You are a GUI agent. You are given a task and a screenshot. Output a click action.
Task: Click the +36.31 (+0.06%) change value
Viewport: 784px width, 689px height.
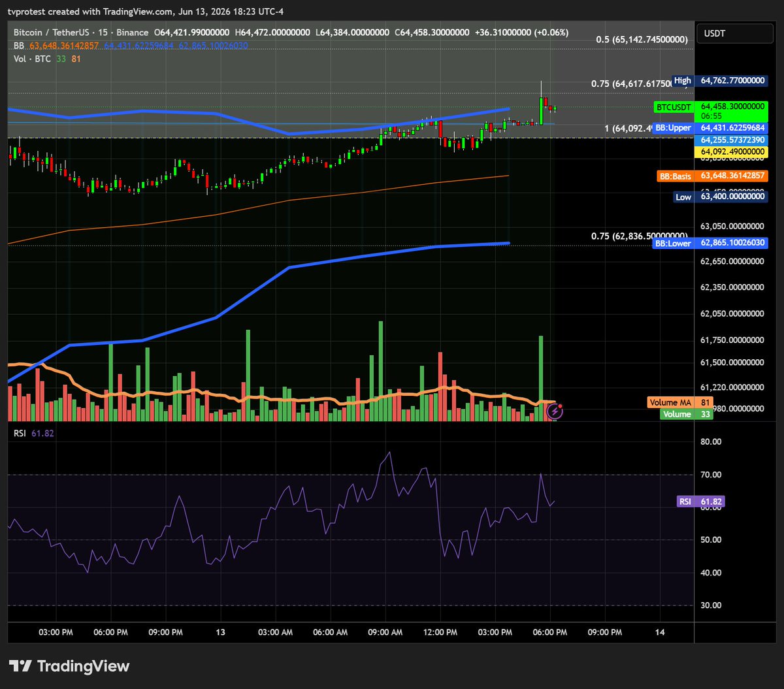tap(521, 32)
